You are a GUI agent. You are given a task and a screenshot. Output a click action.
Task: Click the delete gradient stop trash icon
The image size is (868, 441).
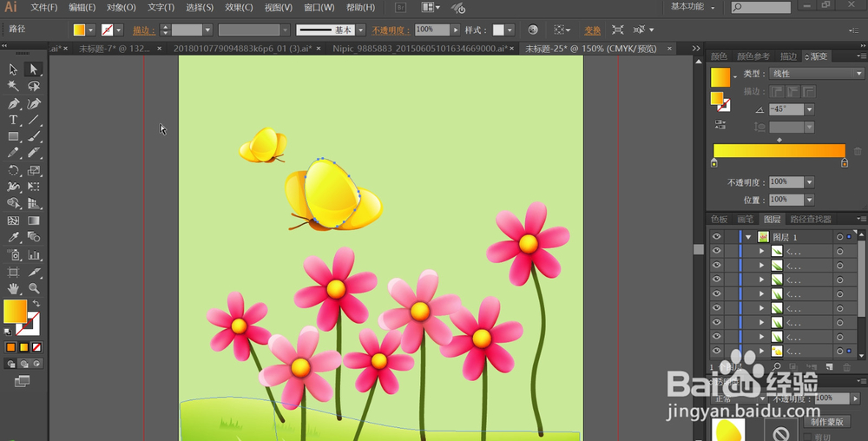point(858,150)
